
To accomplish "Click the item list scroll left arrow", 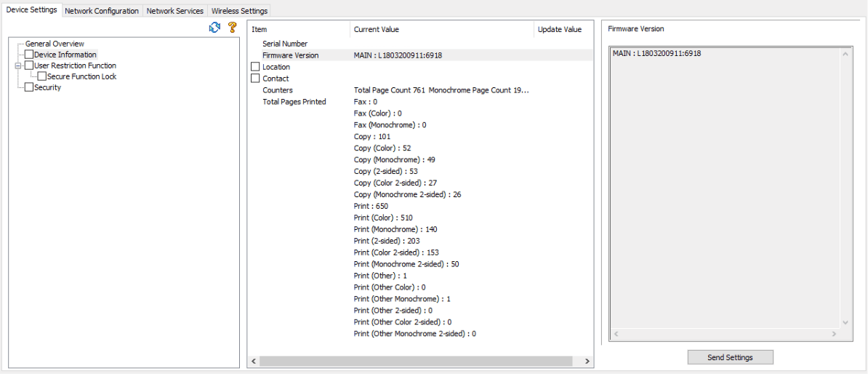I will [x=254, y=361].
